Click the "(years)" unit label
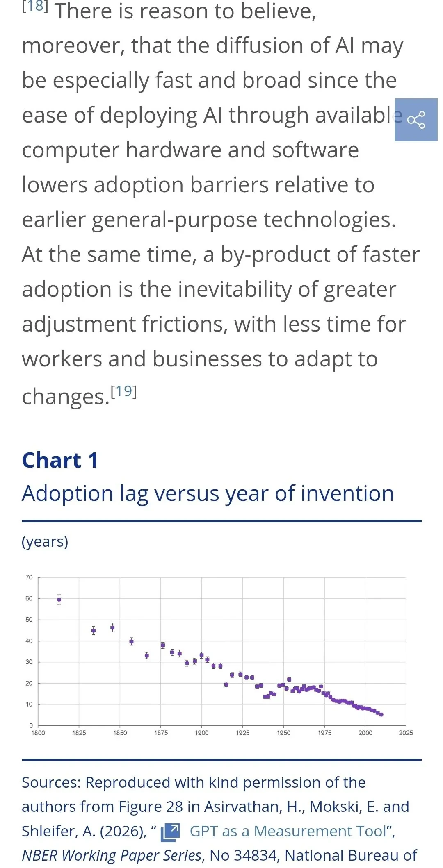Screen dimensions: 443x868 [45, 542]
